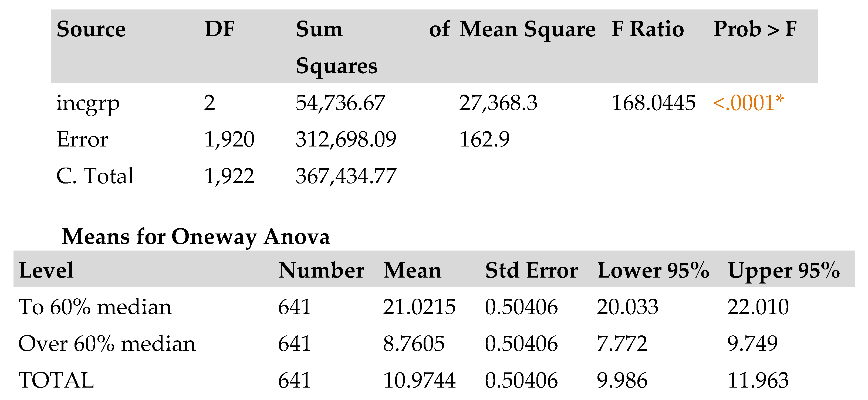Select the DF column header
Viewport: 868px width, 400px height.
click(x=220, y=29)
